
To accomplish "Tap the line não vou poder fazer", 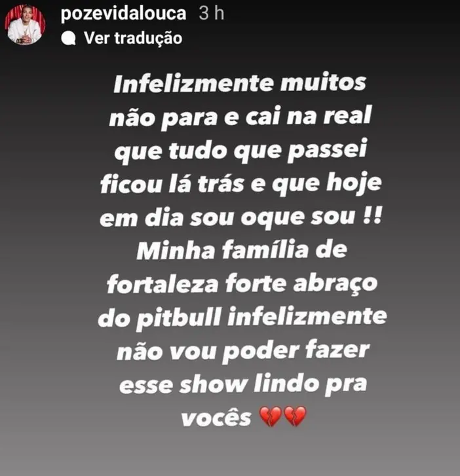I will point(243,351).
